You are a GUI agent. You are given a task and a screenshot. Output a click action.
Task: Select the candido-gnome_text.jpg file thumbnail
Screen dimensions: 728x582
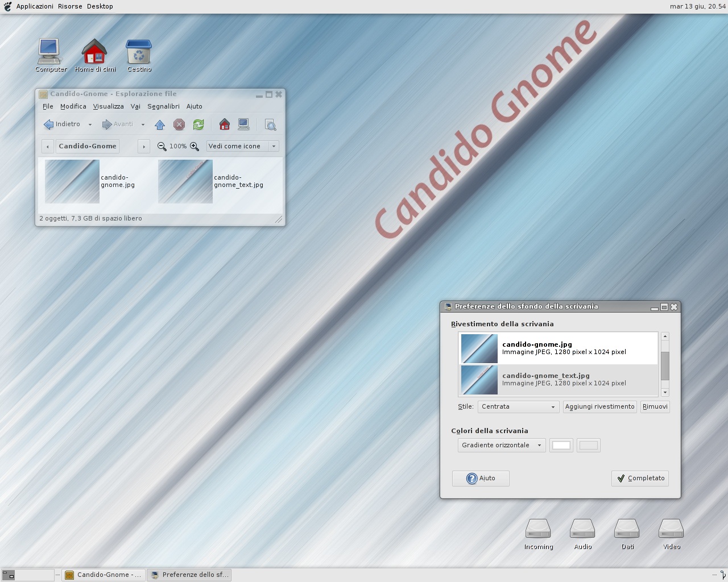coord(185,181)
